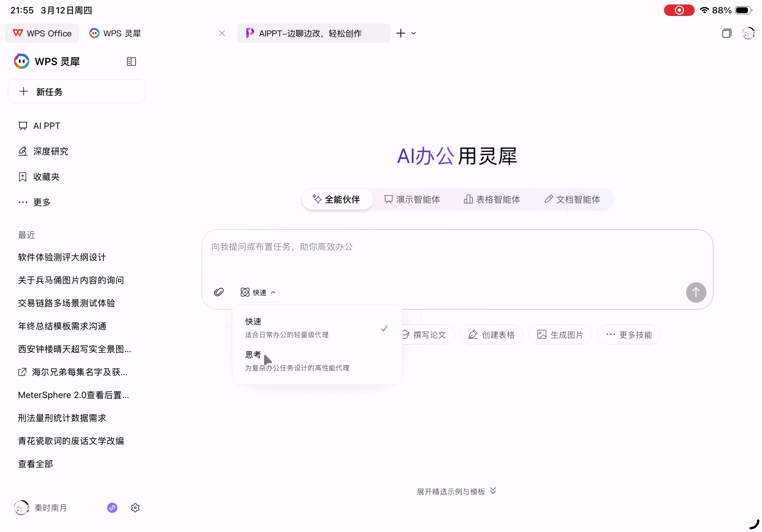Open AI PPT in sidebar
This screenshot has height=532, width=762.
click(47, 126)
